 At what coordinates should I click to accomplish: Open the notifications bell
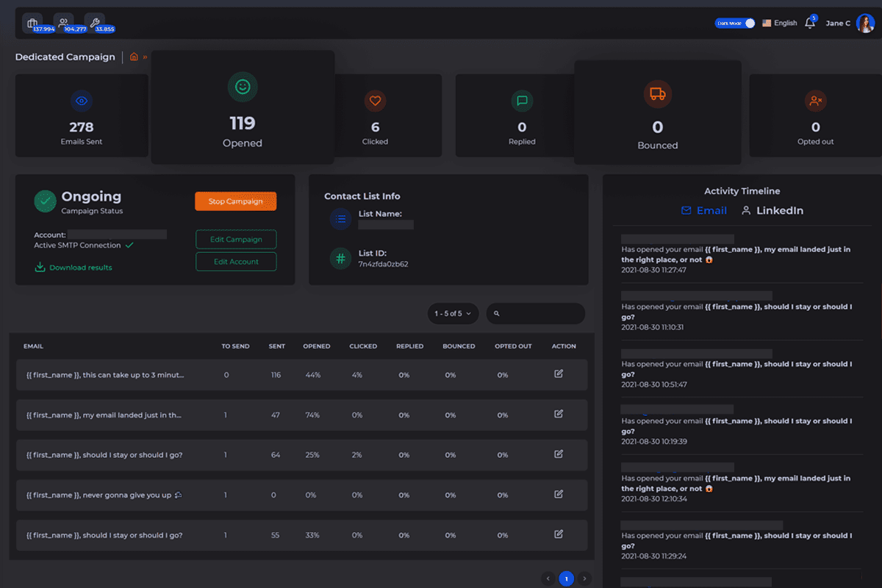click(810, 24)
